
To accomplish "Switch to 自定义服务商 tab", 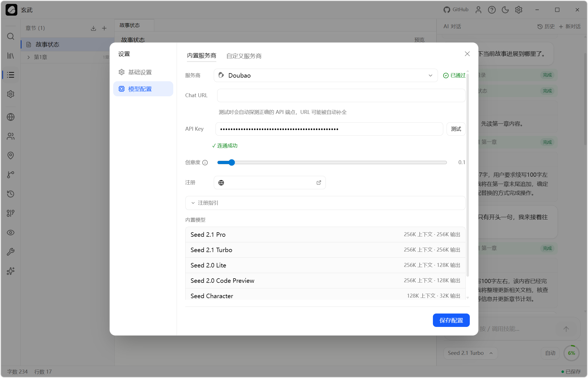I will pos(244,56).
